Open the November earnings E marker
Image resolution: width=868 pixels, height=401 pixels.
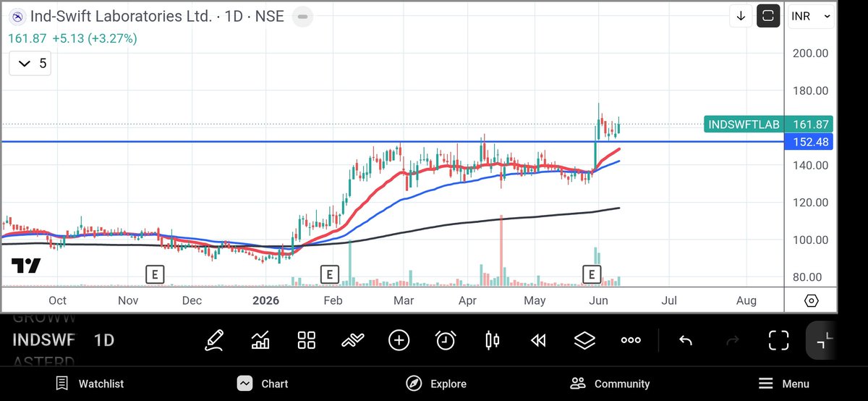(x=154, y=274)
